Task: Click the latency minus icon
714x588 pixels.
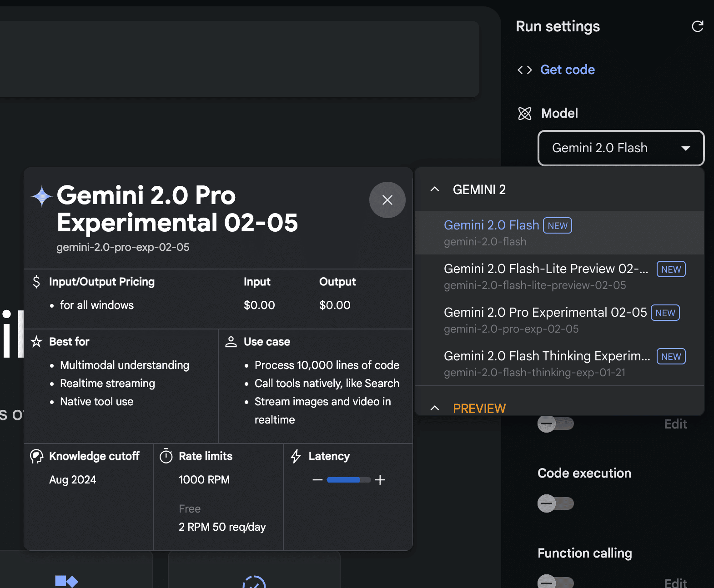Action: point(317,480)
